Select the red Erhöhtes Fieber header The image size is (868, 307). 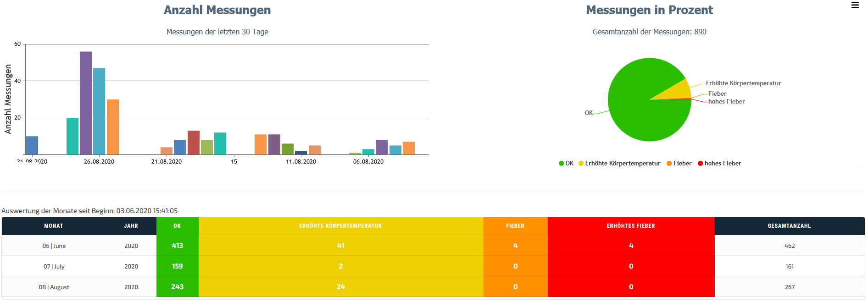click(631, 226)
